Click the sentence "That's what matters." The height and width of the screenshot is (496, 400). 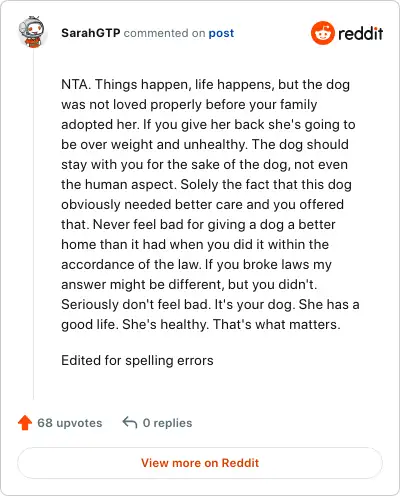277,324
